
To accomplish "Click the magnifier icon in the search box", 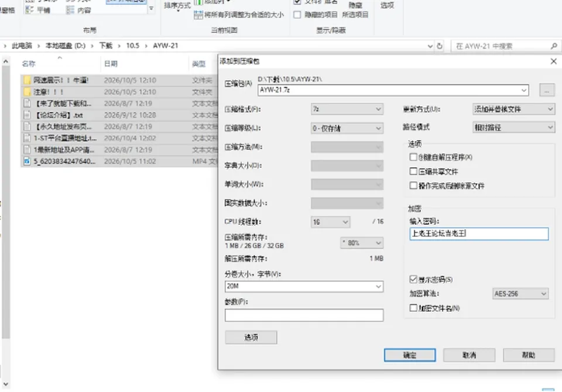I will (x=554, y=46).
